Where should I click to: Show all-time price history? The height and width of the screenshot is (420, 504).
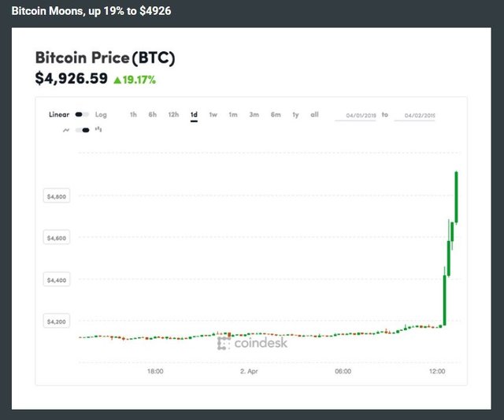point(314,115)
